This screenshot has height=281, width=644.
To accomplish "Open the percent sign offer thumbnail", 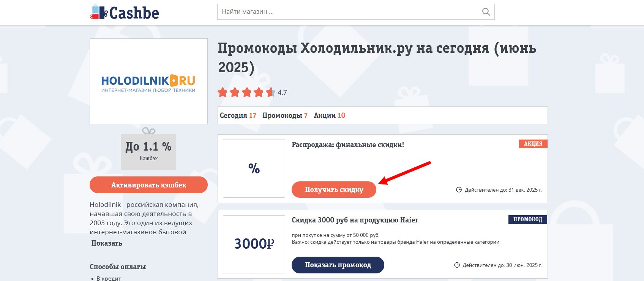I will tap(254, 168).
